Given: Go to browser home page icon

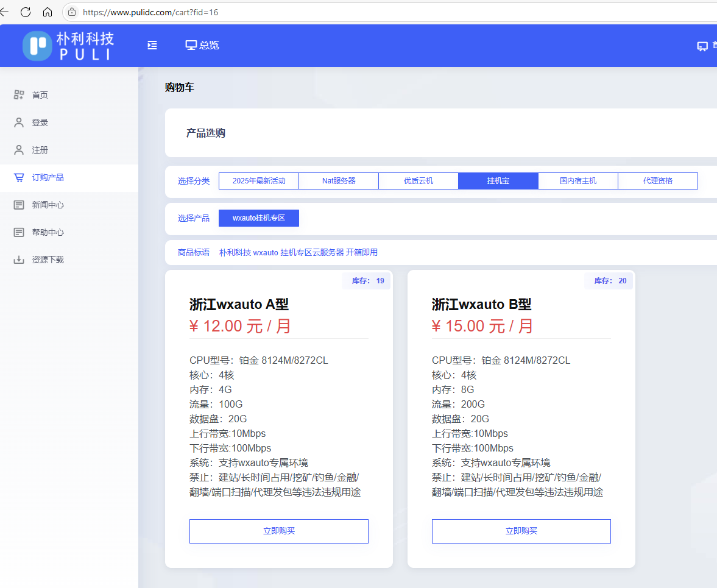Looking at the screenshot, I should 48,12.
